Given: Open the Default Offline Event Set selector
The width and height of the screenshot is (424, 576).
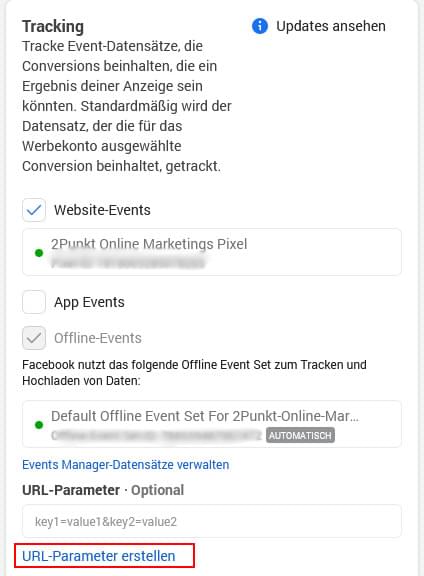Looking at the screenshot, I should click(x=212, y=424).
